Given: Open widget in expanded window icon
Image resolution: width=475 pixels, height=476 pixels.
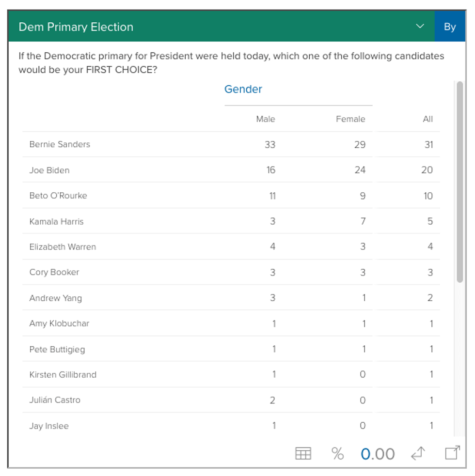Looking at the screenshot, I should pos(452,453).
